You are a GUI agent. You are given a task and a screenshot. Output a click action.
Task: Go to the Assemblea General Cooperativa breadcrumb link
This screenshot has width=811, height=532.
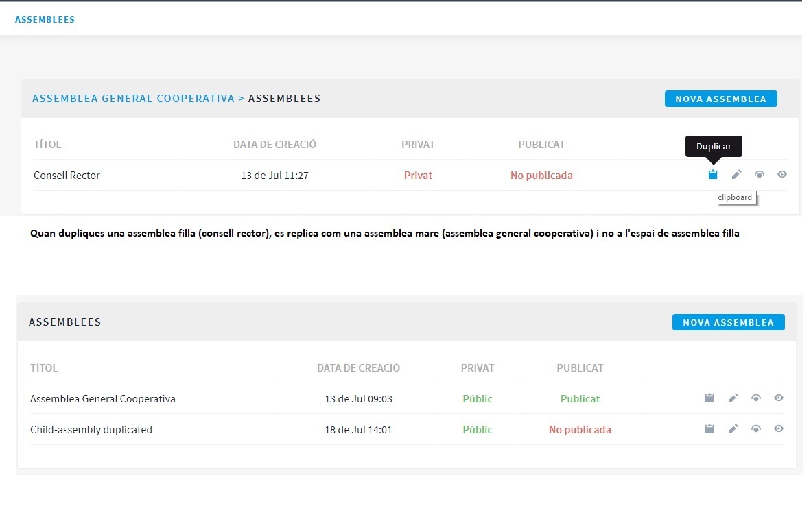point(133,99)
